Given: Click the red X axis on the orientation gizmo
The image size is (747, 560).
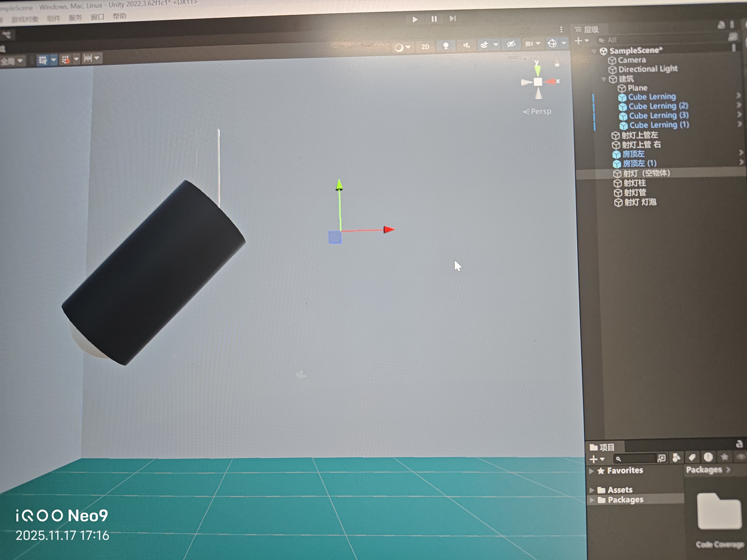Looking at the screenshot, I should (552, 81).
